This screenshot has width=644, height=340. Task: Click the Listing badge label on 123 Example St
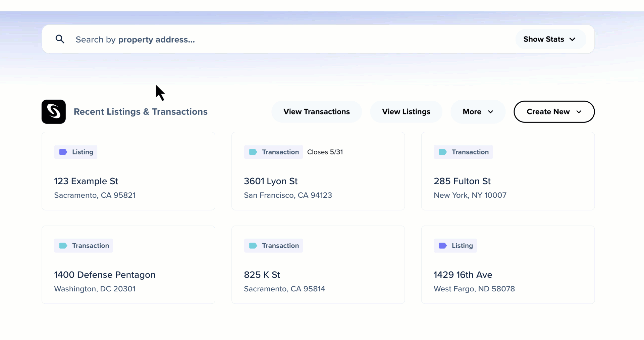tap(83, 152)
